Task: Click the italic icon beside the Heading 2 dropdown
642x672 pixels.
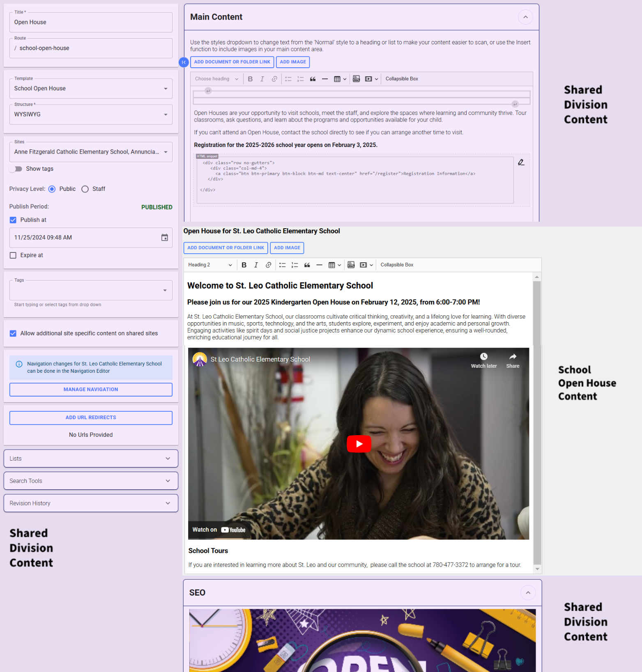Action: (x=256, y=265)
